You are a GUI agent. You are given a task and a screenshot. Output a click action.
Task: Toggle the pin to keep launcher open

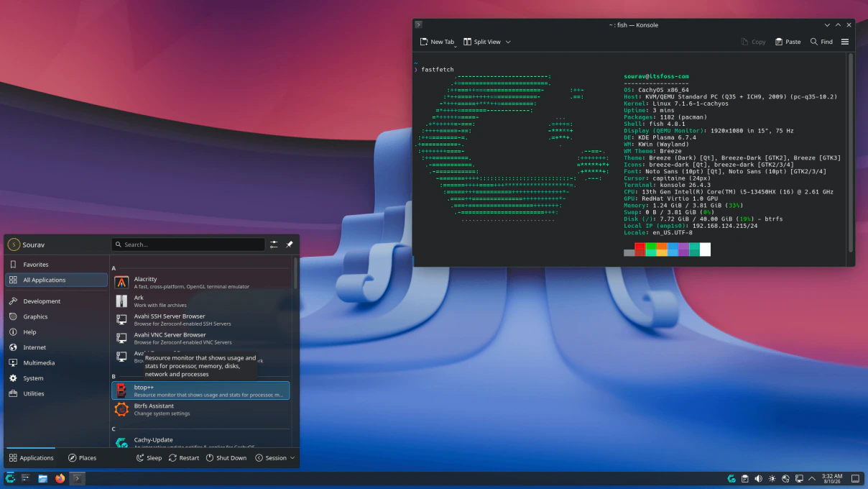290,244
